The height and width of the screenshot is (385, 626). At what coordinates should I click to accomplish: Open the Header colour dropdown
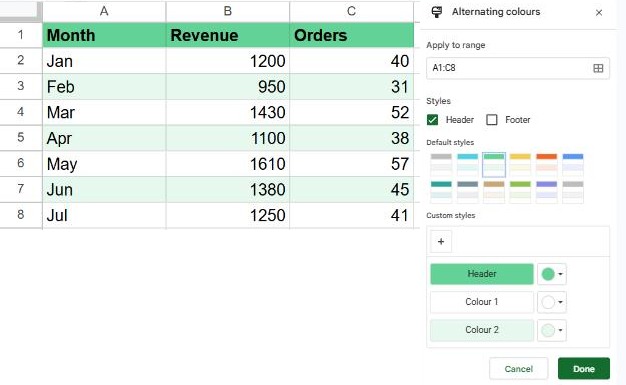pos(552,274)
